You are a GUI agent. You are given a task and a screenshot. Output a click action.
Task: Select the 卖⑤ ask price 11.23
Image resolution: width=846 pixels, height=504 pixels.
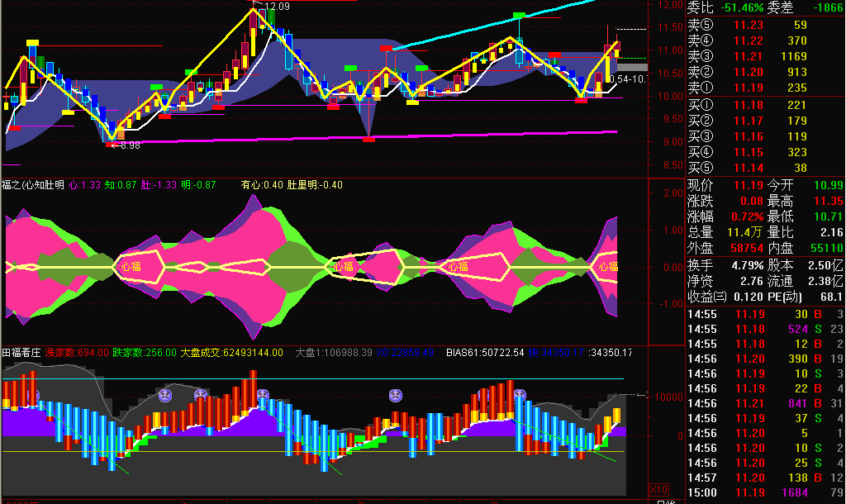tap(749, 25)
